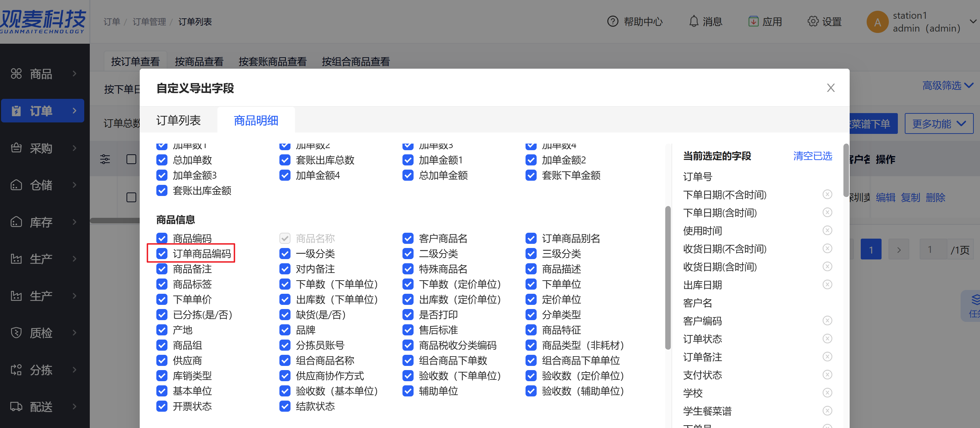Viewport: 980px width, 428px height.
Task: Remove 订单状态 from selected fields
Action: coord(827,339)
